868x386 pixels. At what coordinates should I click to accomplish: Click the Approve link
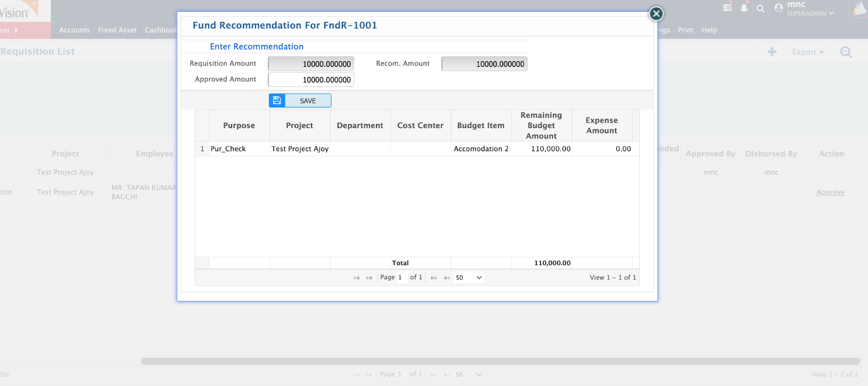pyautogui.click(x=830, y=192)
